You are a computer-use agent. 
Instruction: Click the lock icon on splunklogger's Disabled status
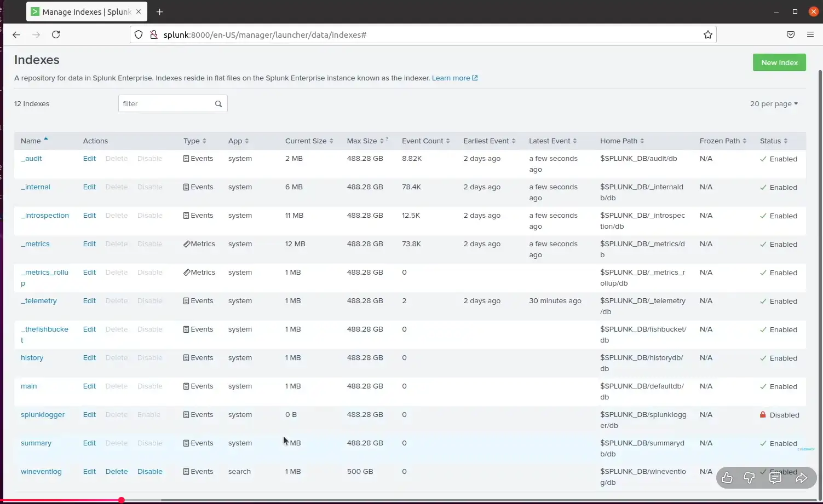[x=763, y=415]
